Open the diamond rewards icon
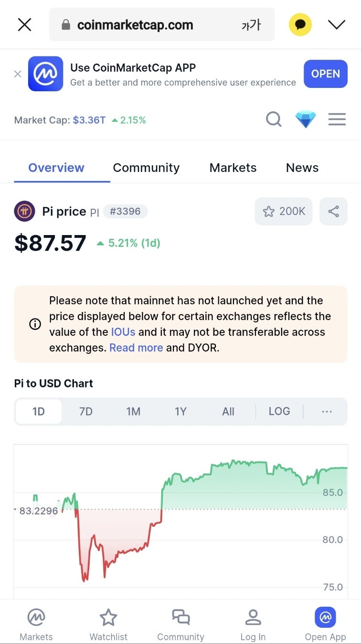 [306, 119]
